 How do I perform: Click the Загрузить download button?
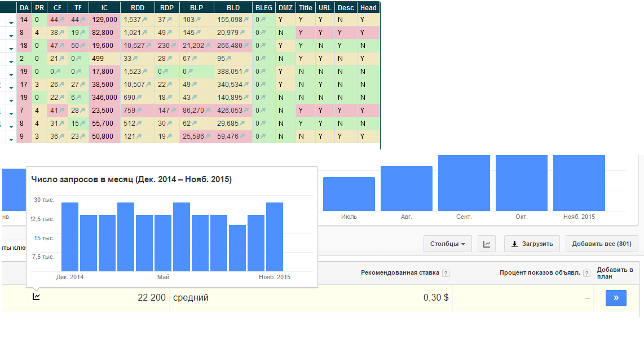(x=532, y=244)
